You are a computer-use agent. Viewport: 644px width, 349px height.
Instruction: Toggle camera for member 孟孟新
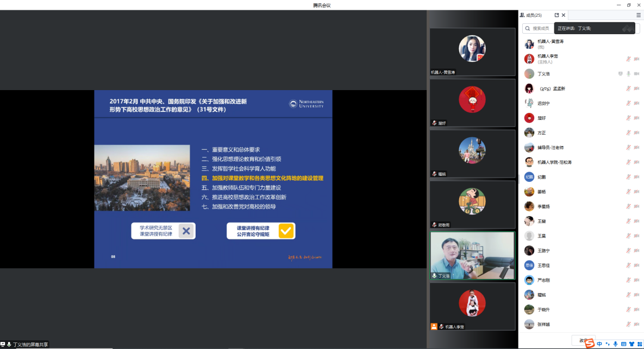[636, 88]
